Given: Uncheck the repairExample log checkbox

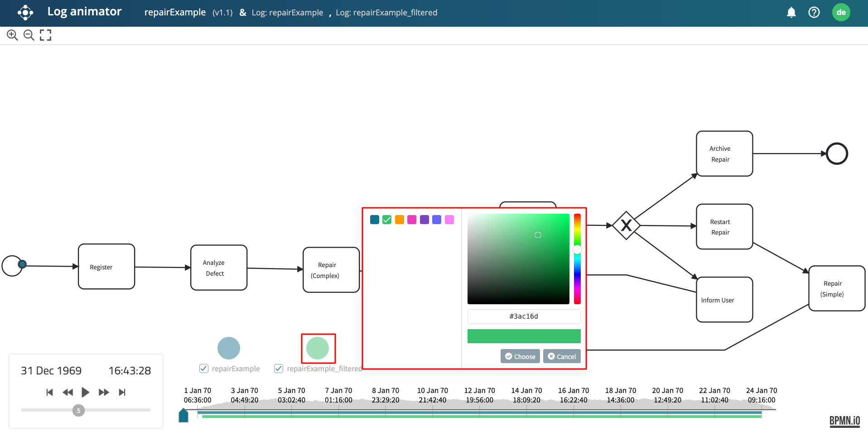Looking at the screenshot, I should (204, 369).
